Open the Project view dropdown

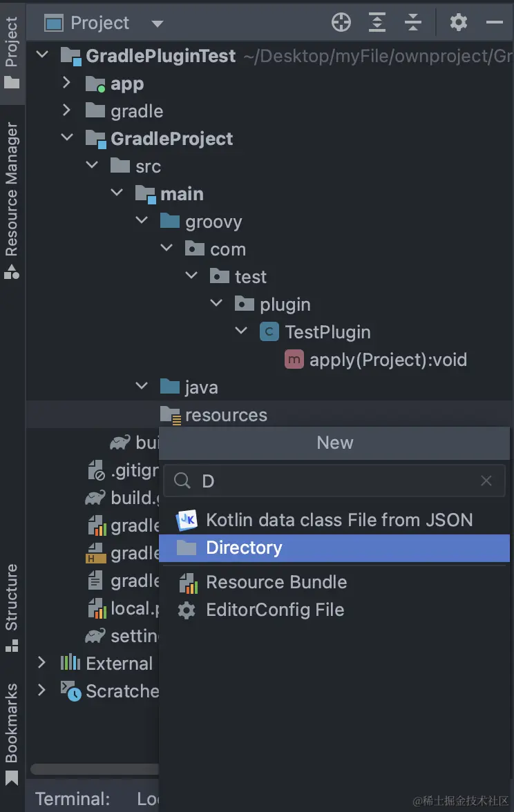pyautogui.click(x=158, y=23)
